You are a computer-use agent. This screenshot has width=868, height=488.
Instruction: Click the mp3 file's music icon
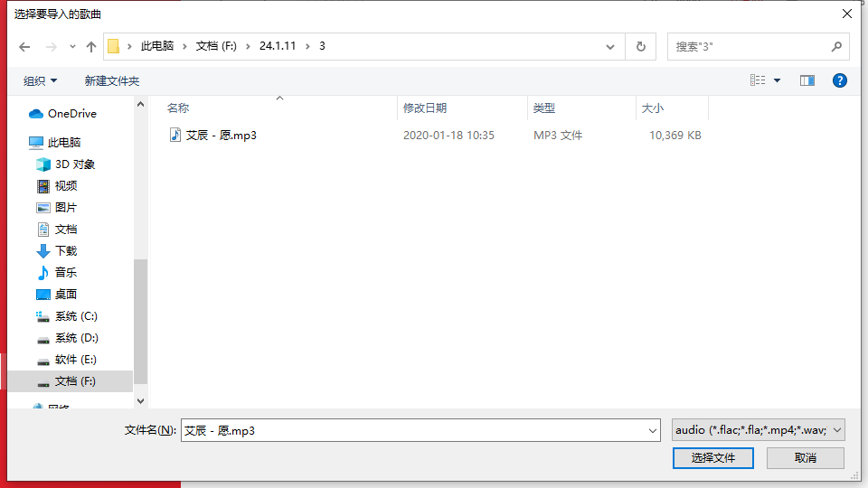(x=175, y=135)
